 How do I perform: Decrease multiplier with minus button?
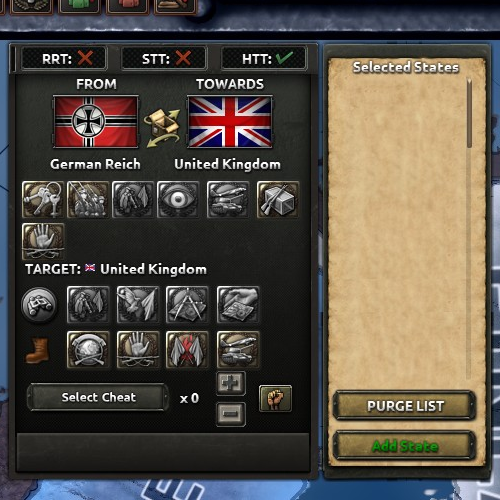point(231,414)
